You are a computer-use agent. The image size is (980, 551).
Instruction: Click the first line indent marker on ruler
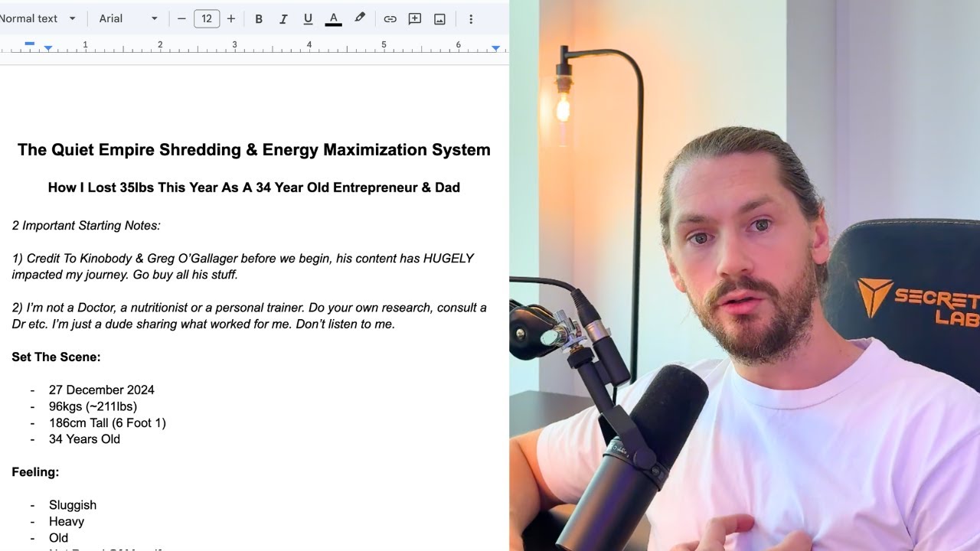[x=29, y=44]
